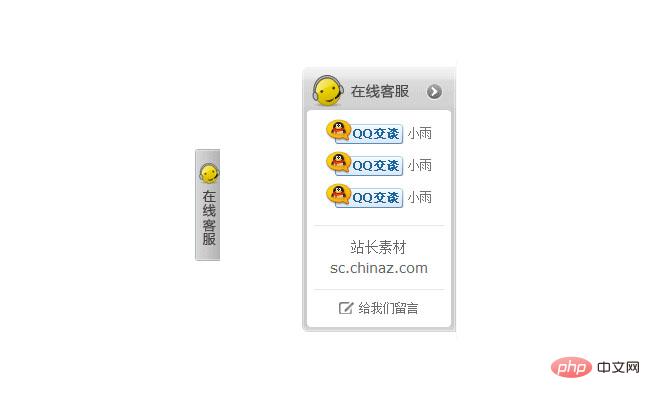This screenshot has height=400, width=650.
Task: Click the 在线客服 panel title text
Action: pos(380,91)
